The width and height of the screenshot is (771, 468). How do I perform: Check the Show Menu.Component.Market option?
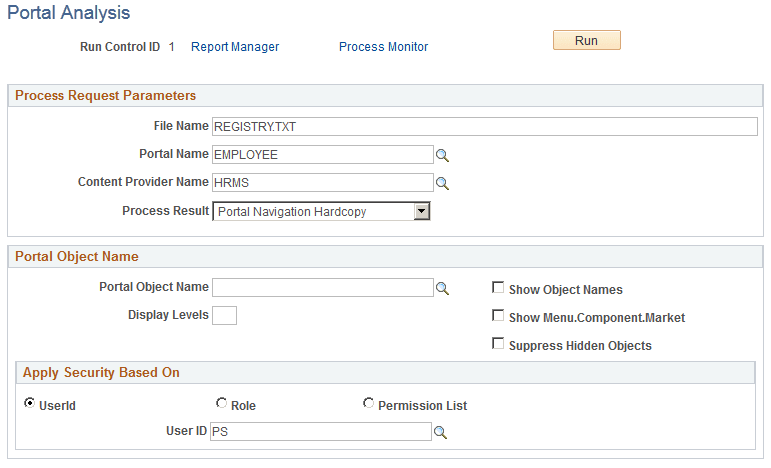coord(498,316)
